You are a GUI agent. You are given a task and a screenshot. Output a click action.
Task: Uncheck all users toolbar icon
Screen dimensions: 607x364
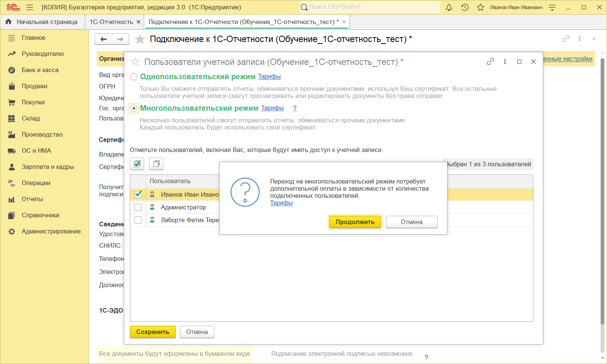click(x=156, y=164)
